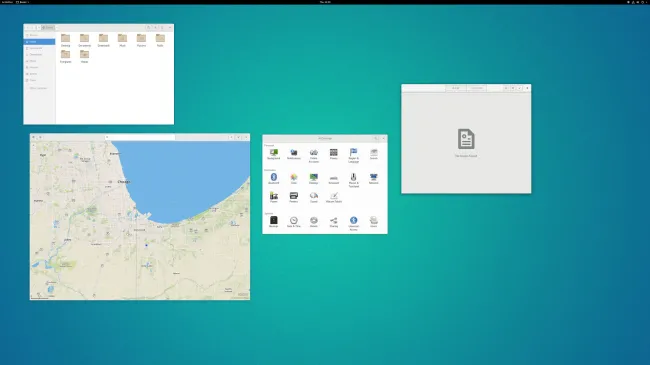The image size is (650, 365).
Task: Open Users settings panel
Action: pyautogui.click(x=374, y=221)
